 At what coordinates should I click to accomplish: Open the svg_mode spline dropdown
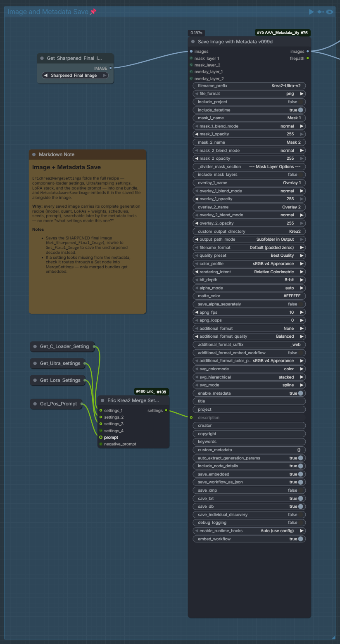point(249,385)
